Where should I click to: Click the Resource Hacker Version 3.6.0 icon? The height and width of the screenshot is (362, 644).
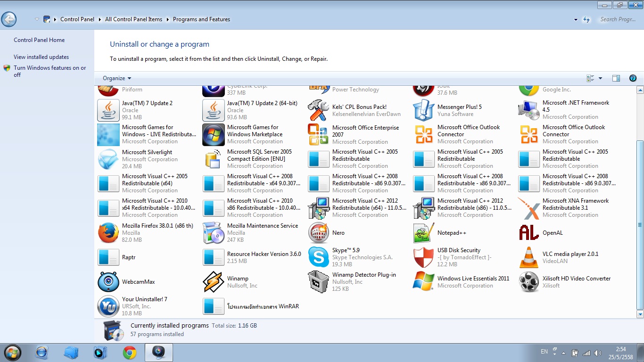coord(214,257)
